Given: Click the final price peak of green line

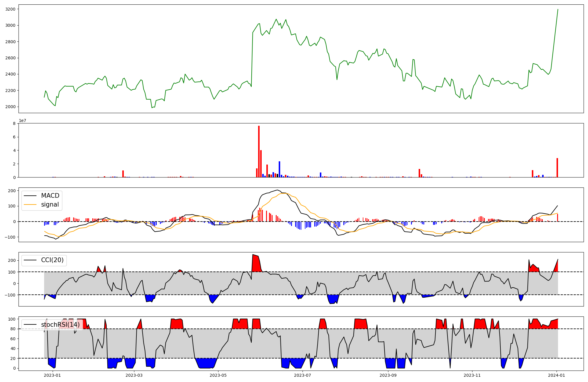Looking at the screenshot, I should point(558,9).
